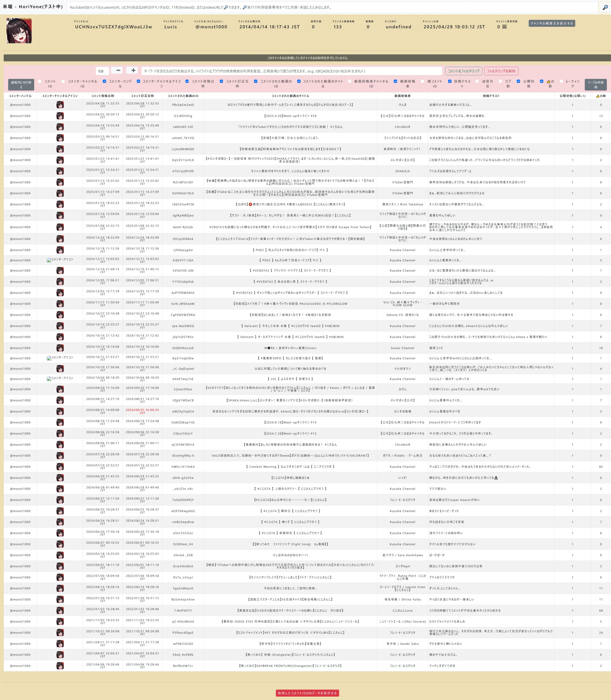Enable the レーティング checkbox
The height and width of the screenshot is (700, 611).
561,81
